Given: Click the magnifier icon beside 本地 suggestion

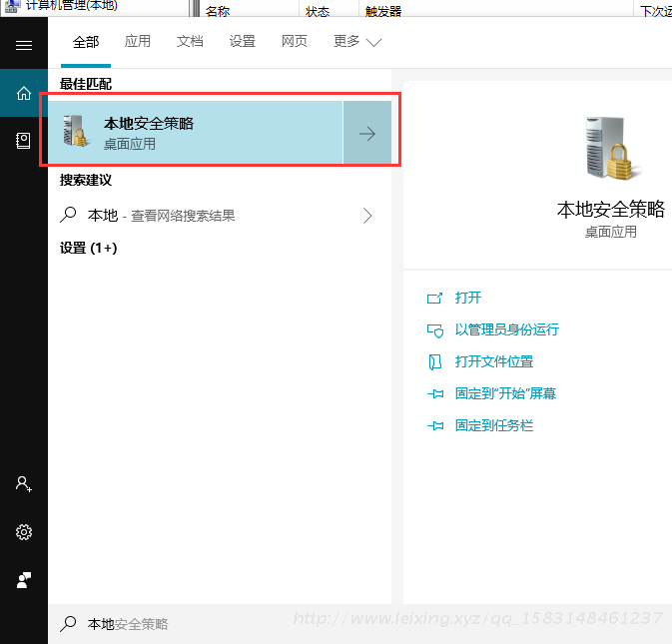Looking at the screenshot, I should click(x=68, y=215).
